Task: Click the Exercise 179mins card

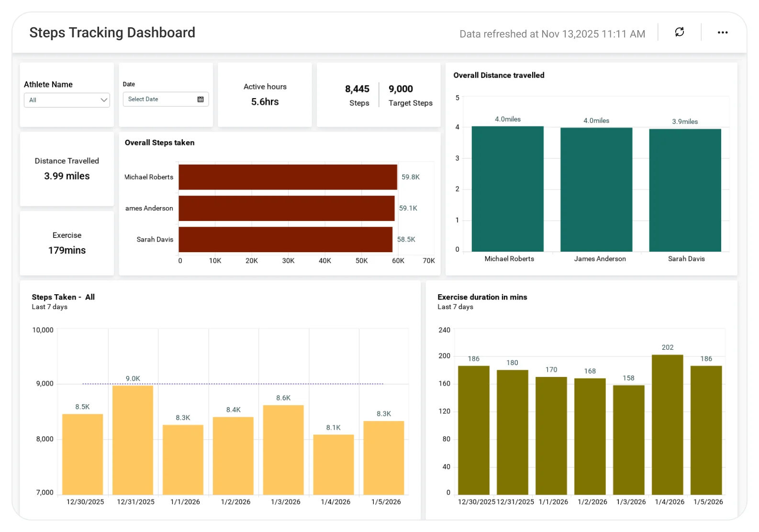Action: (67, 243)
